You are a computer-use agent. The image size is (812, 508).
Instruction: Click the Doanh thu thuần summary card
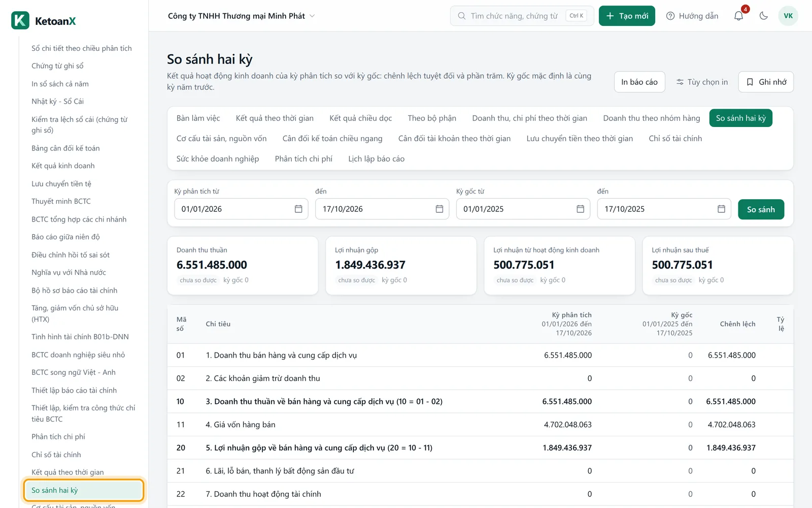coord(243,265)
